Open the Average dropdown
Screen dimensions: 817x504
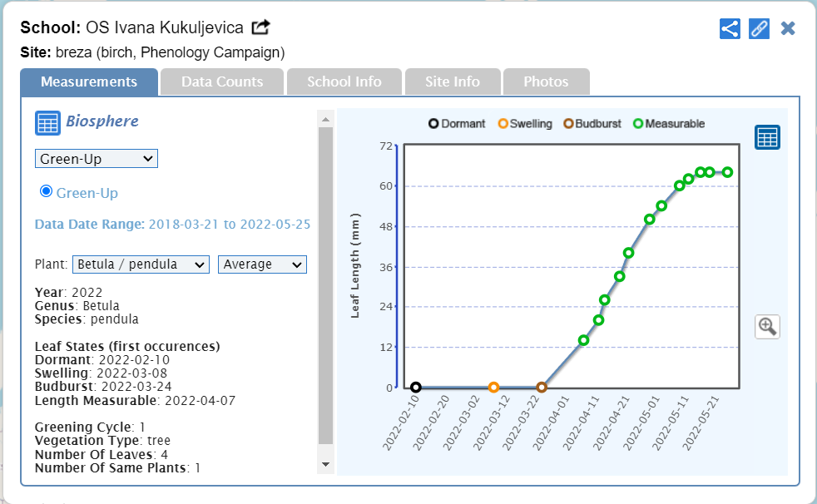[x=262, y=264]
